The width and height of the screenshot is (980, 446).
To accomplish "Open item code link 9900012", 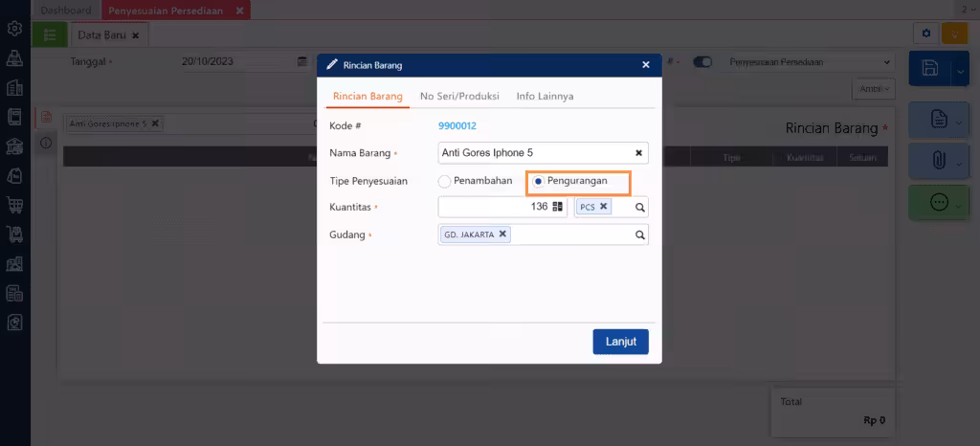I will click(x=457, y=125).
